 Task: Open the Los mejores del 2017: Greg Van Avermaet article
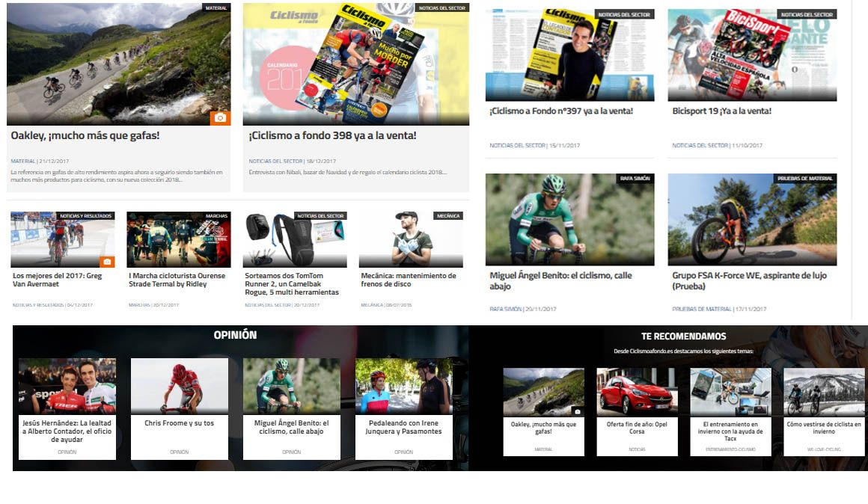58,280
